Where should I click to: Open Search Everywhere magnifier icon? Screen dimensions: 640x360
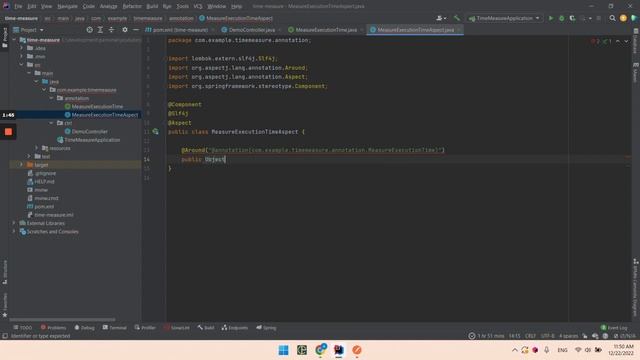pos(612,18)
